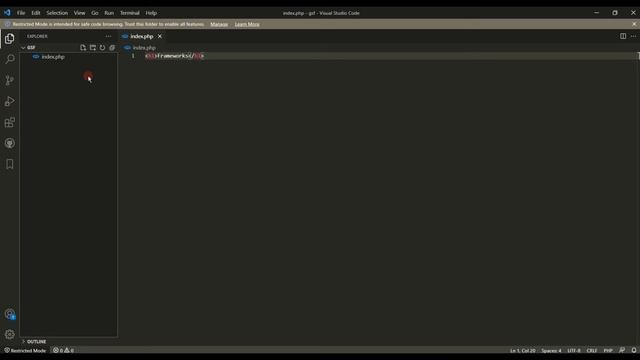640x360 pixels.
Task: Open the Help menu
Action: pos(151,13)
